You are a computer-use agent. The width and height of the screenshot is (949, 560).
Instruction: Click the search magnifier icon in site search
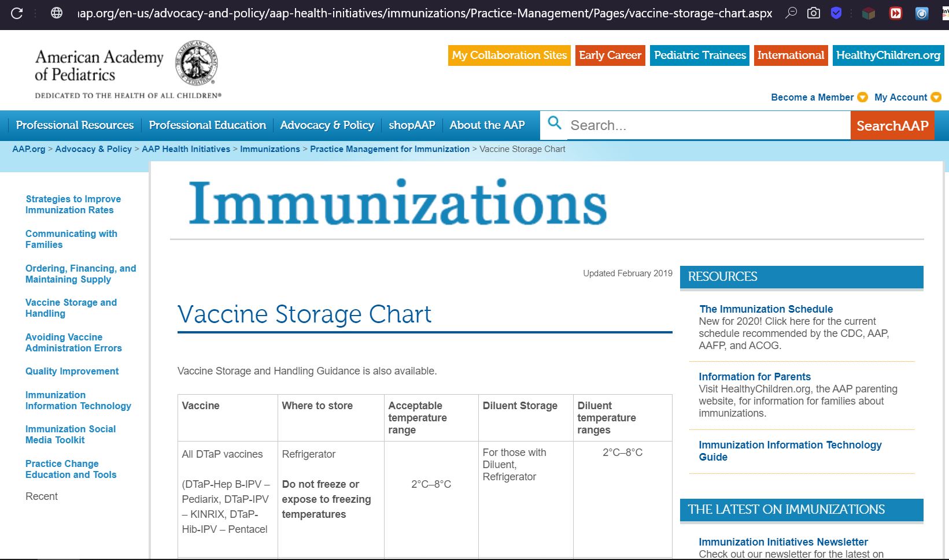[555, 123]
